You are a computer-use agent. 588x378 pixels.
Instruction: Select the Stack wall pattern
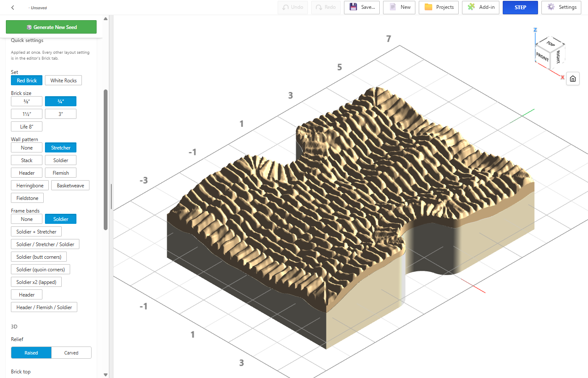tap(27, 160)
